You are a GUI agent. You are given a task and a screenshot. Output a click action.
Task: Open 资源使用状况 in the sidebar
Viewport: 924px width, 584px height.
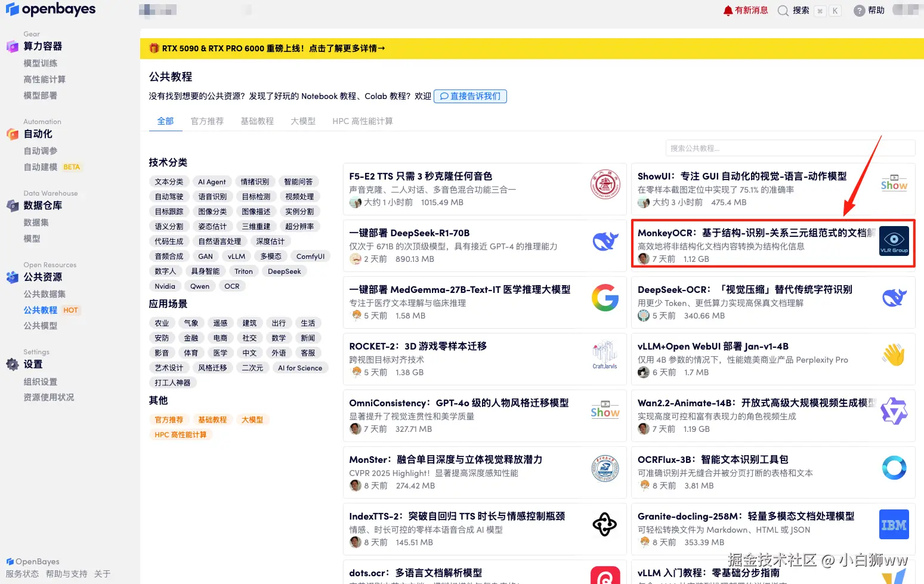[49, 397]
